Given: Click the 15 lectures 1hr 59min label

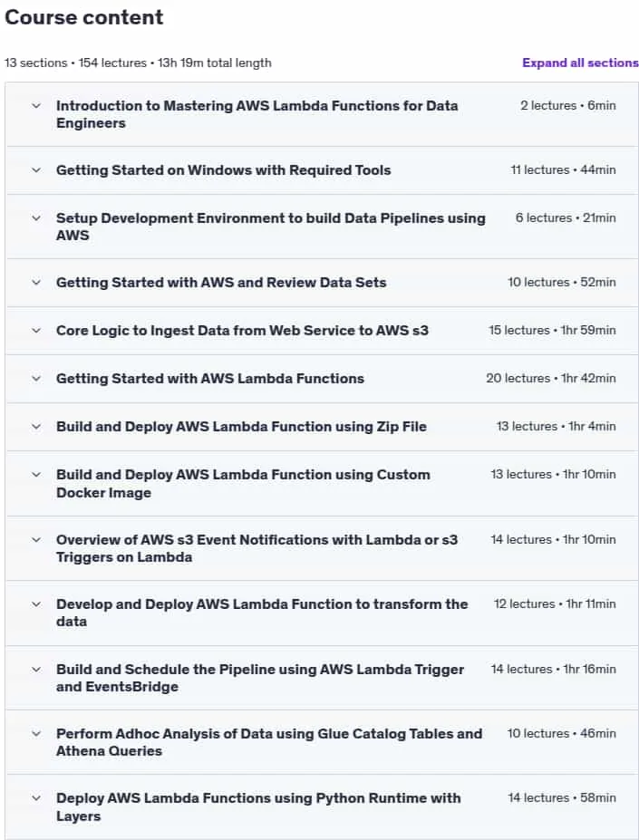Looking at the screenshot, I should pos(552,330).
